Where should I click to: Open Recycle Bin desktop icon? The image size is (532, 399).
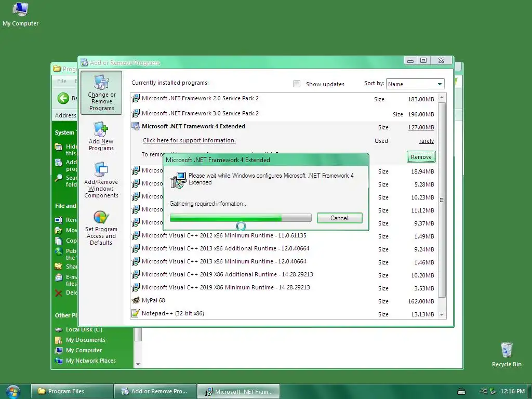[x=506, y=355]
